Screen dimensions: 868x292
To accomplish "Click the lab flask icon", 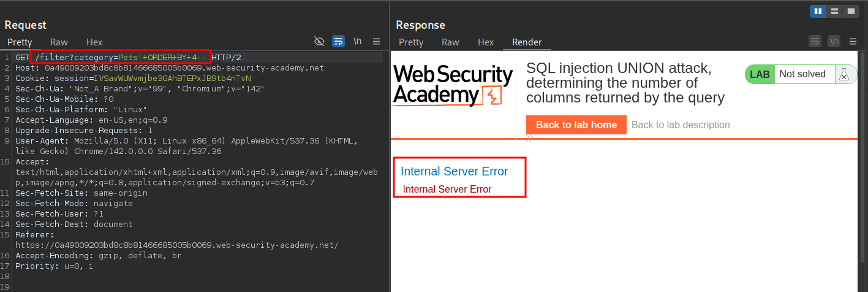I will (x=845, y=75).
